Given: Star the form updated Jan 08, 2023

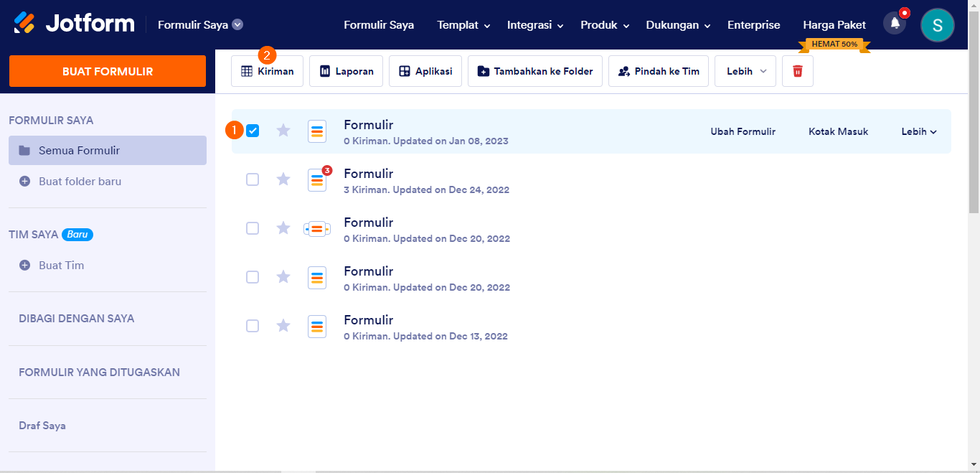Looking at the screenshot, I should (x=283, y=131).
